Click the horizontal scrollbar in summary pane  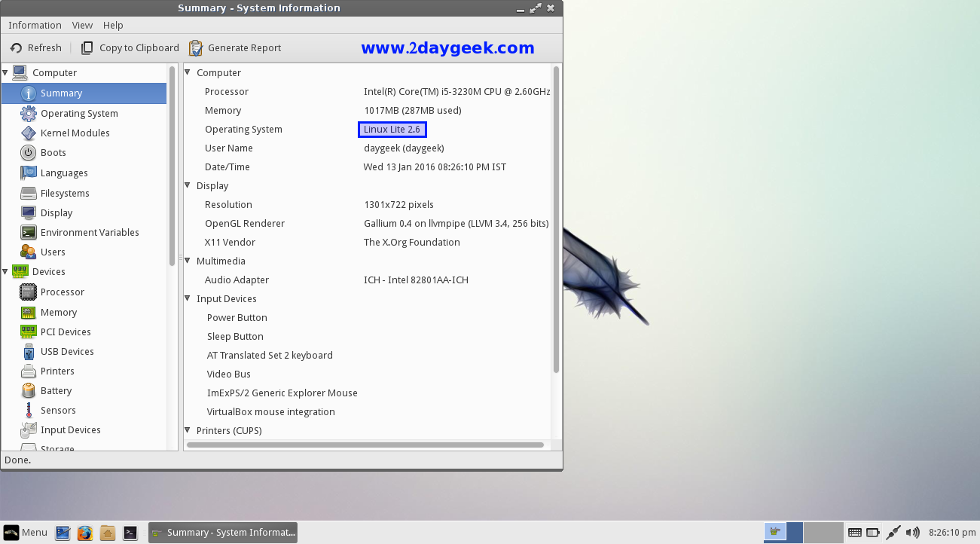point(365,445)
